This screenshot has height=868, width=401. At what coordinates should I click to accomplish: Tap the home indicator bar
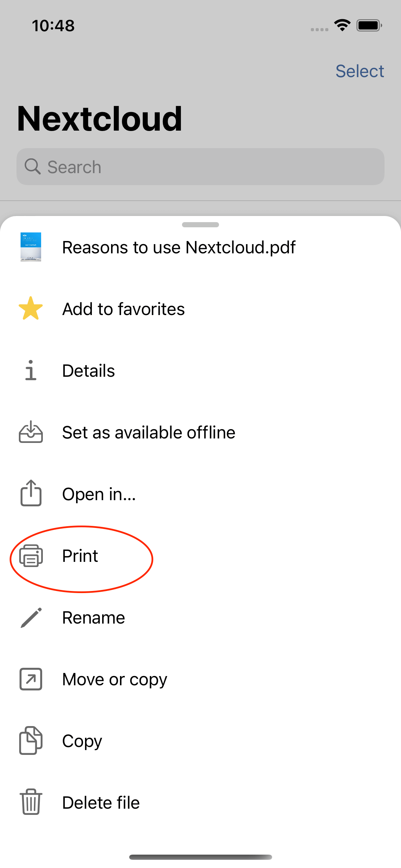tap(200, 857)
